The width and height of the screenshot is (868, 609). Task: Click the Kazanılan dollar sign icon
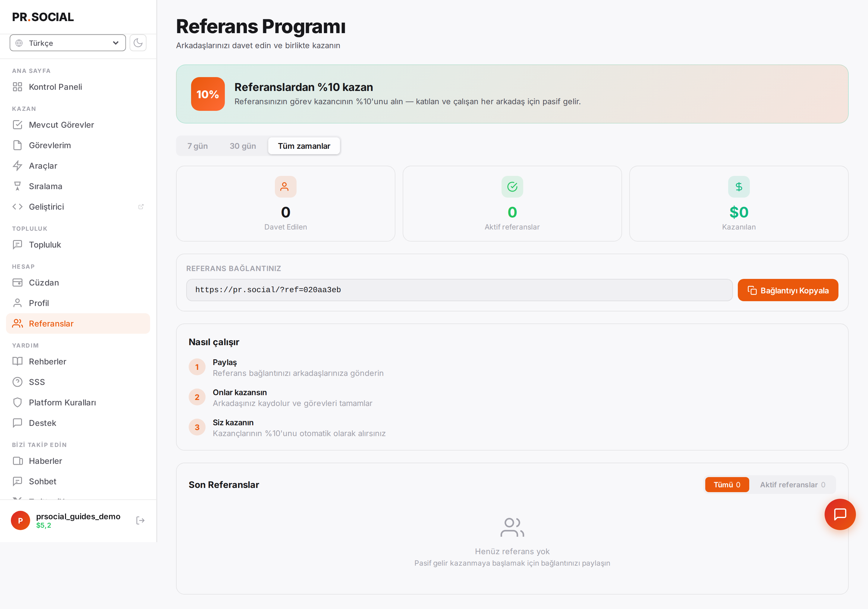[x=739, y=187]
